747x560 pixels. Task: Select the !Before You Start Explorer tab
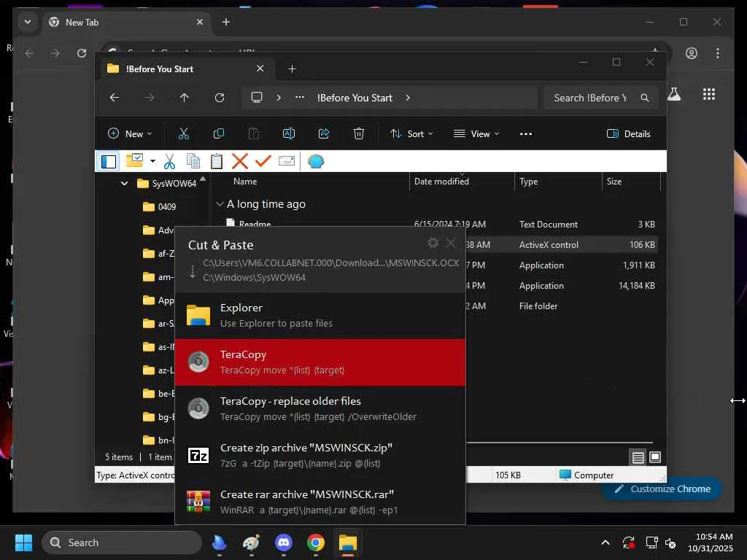186,69
